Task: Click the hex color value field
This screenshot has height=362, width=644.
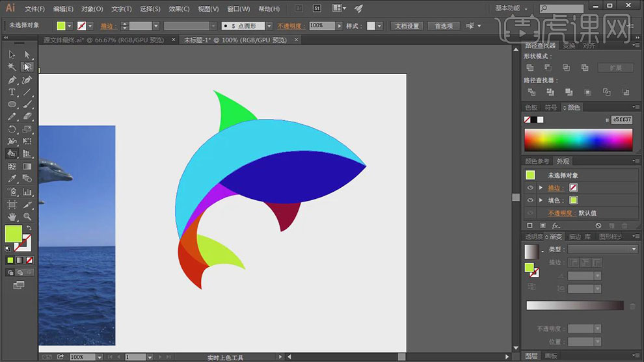Action: [x=621, y=120]
